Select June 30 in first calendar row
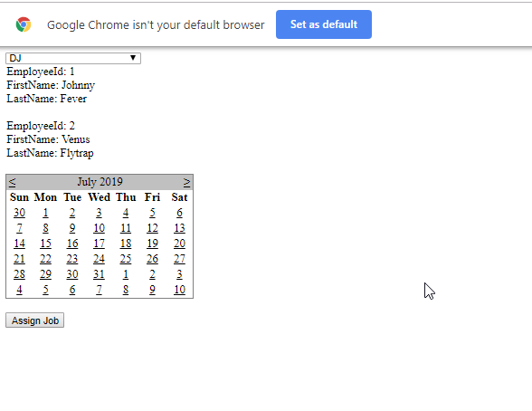The width and height of the screenshot is (532, 411). [x=19, y=213]
